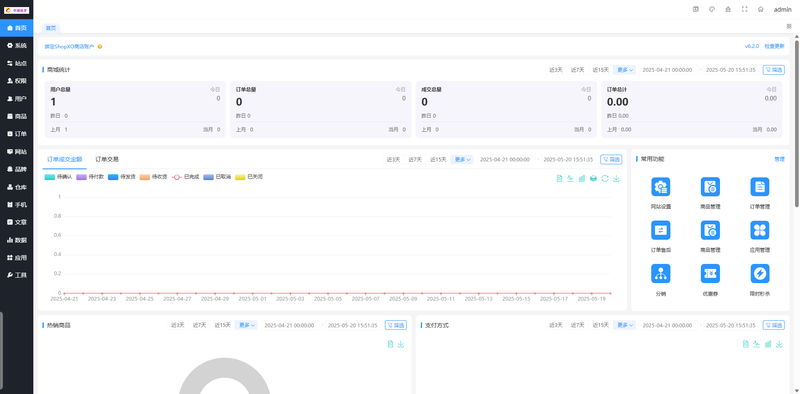
Task: Select the 首页 page tab
Action: (51, 28)
